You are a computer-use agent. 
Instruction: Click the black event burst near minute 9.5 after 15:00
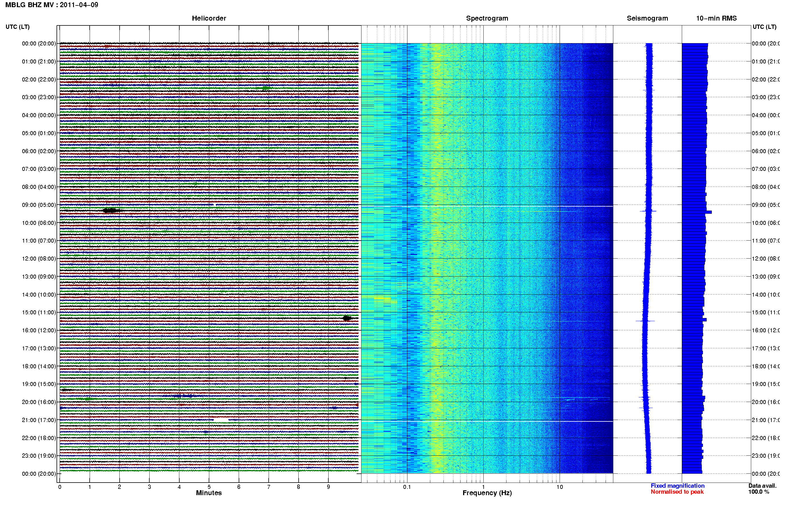point(347,318)
